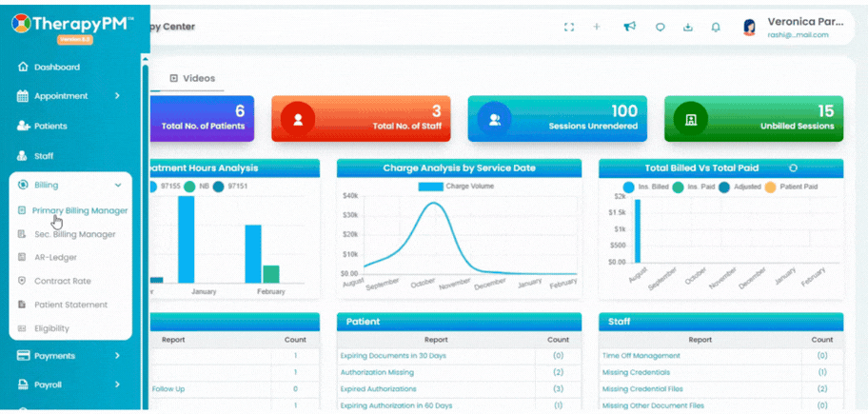This screenshot has width=868, height=414.
Task: Open the notifications bell icon
Action: point(716,27)
